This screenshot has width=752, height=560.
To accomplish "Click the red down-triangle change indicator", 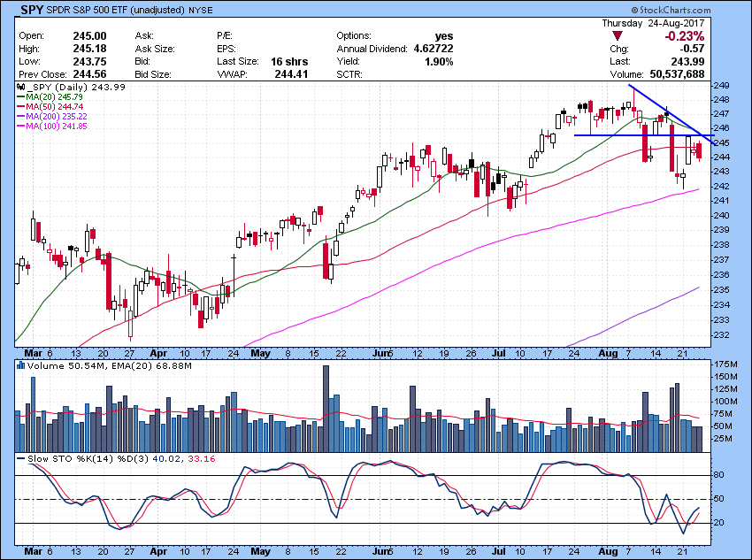I will [x=618, y=36].
